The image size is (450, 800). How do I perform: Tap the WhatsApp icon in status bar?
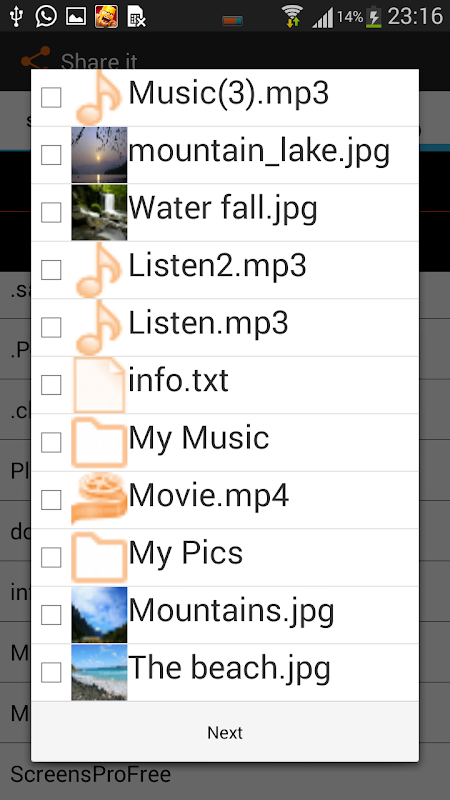46,16
